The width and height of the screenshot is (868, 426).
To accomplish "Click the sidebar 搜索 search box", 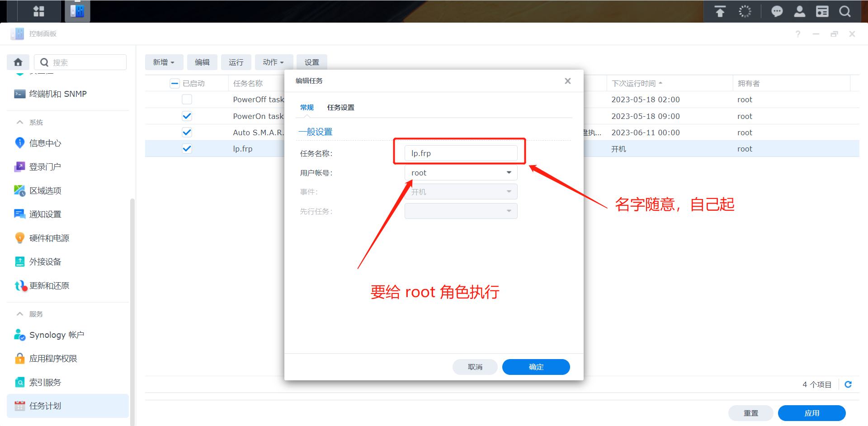I will [81, 62].
